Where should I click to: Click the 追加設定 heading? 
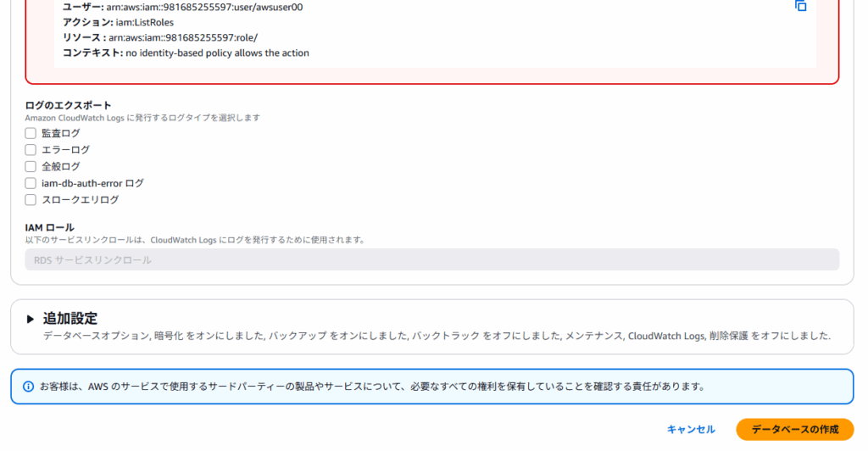[70, 319]
